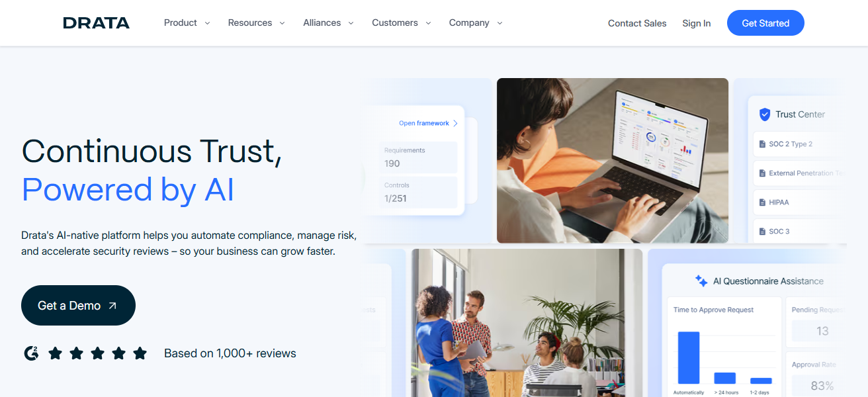The height and width of the screenshot is (397, 868).
Task: Click the HIPAA document icon
Action: [761, 202]
